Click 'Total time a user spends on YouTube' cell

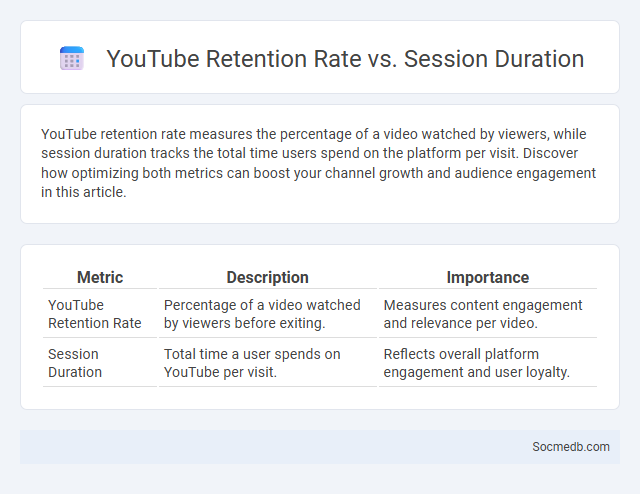[268, 363]
